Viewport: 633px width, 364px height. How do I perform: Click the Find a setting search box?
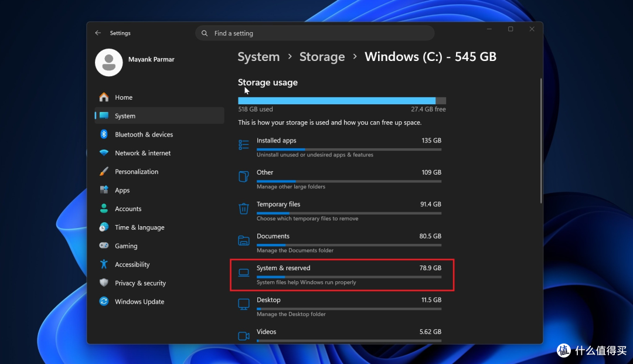(315, 33)
